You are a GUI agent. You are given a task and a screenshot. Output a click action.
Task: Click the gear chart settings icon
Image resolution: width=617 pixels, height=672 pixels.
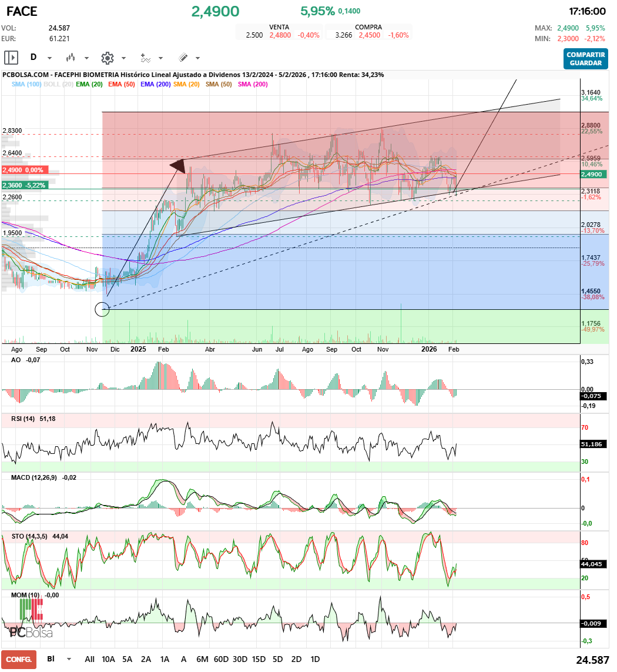point(107,58)
